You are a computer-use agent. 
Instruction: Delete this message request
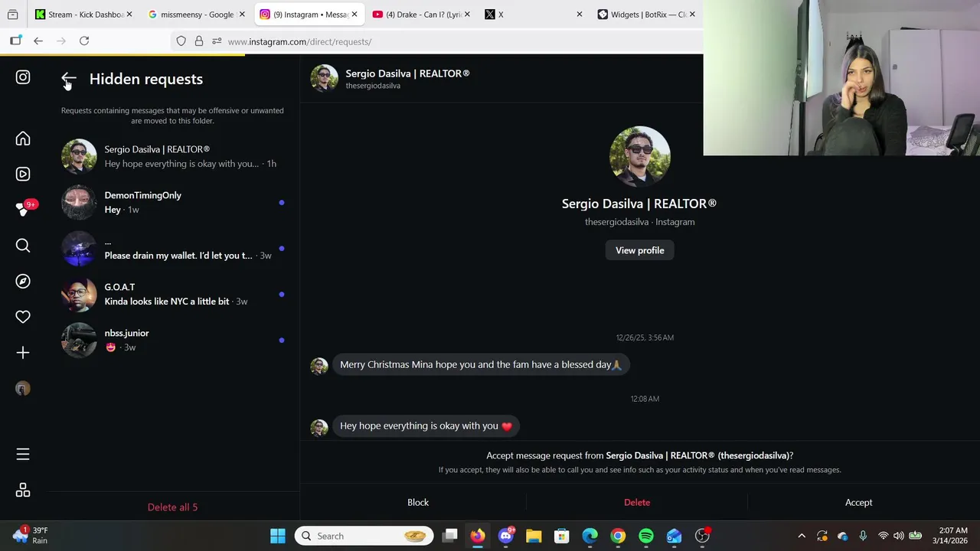[x=637, y=502]
